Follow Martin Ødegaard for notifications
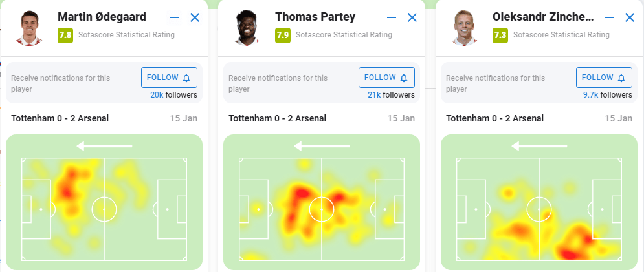644x272 pixels. (x=169, y=78)
